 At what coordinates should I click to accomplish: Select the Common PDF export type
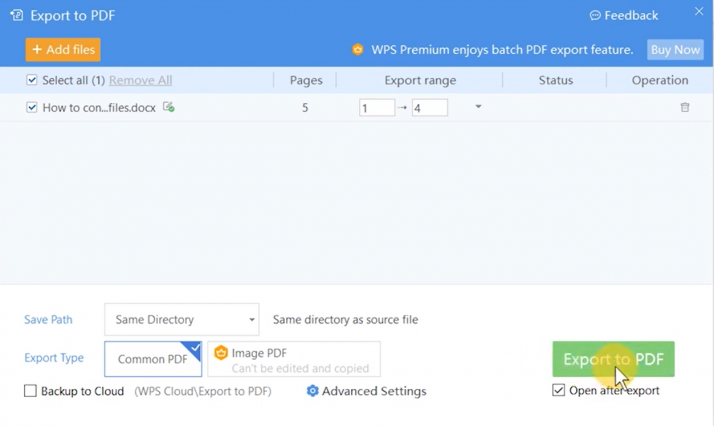click(x=153, y=359)
